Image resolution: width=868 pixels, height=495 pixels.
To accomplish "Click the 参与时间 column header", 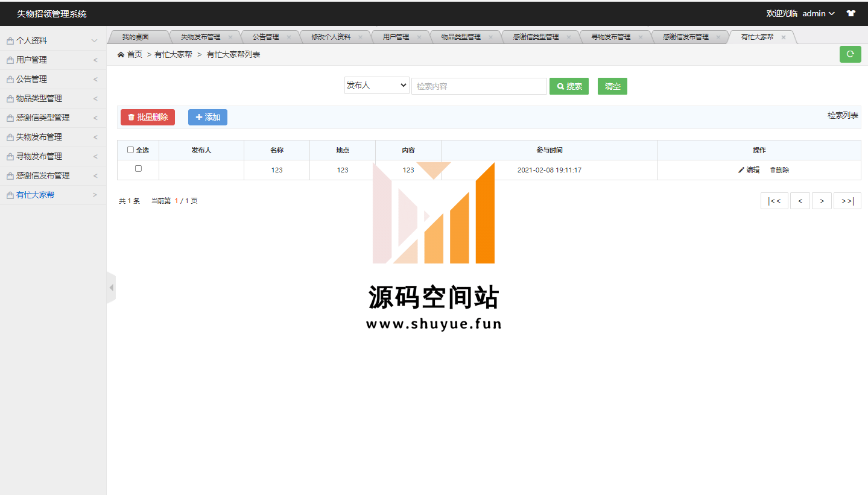I will (x=549, y=150).
